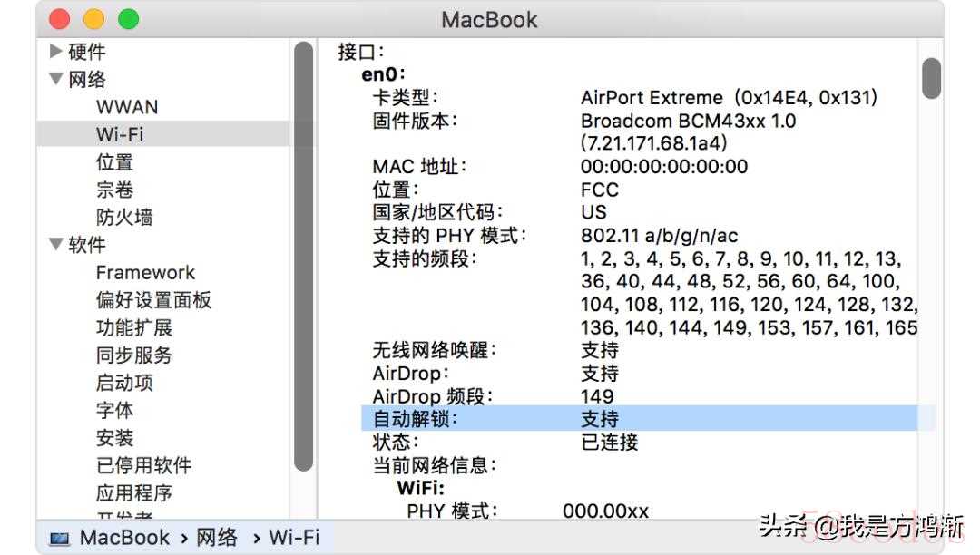Select 安装 in the sidebar
Image resolution: width=980 pixels, height=555 pixels.
point(114,437)
